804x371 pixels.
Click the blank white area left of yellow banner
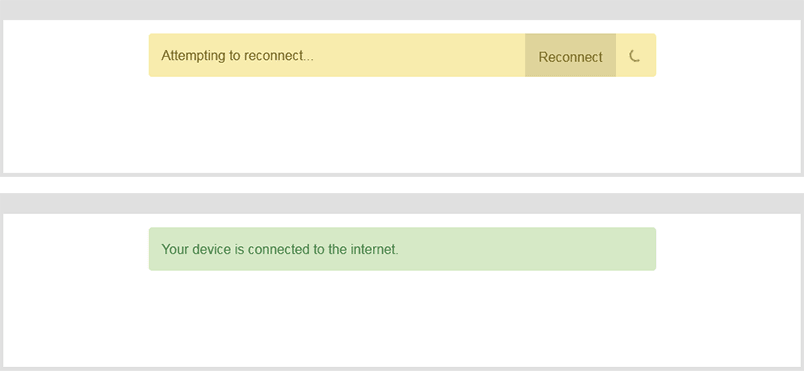tap(76, 55)
